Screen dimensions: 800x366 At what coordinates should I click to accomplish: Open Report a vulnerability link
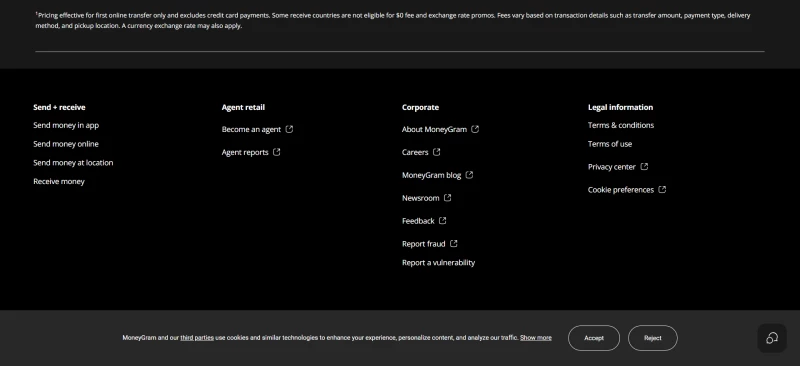(438, 262)
